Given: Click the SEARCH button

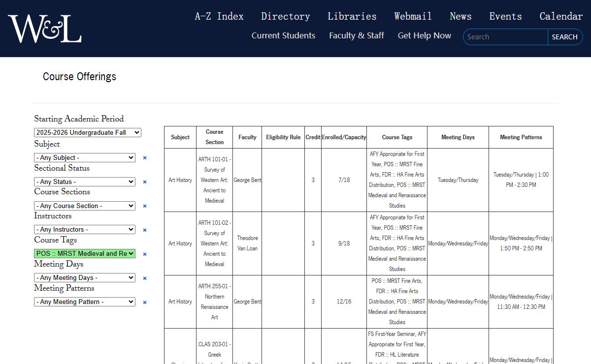Looking at the screenshot, I should (x=565, y=37).
